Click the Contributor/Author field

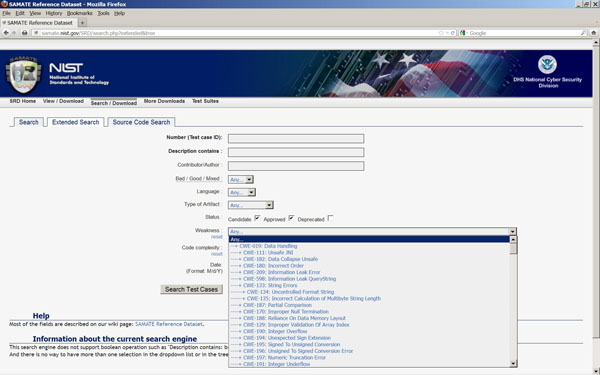pyautogui.click(x=296, y=166)
